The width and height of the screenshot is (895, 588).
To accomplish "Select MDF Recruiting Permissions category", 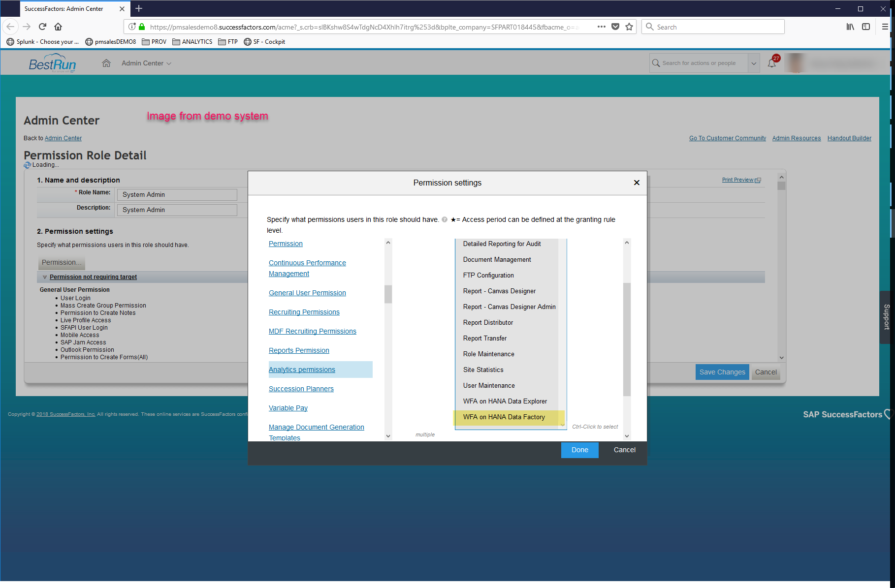I will click(x=313, y=331).
